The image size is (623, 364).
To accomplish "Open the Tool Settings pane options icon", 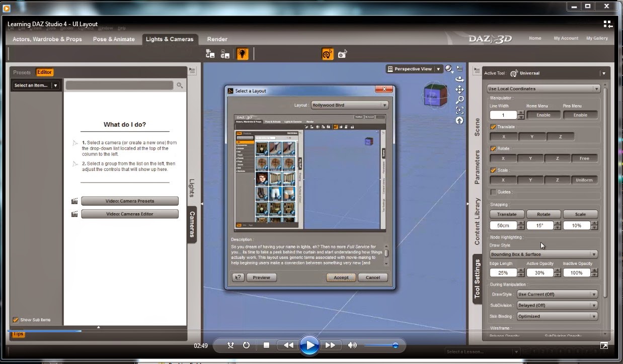I will tap(476, 71).
